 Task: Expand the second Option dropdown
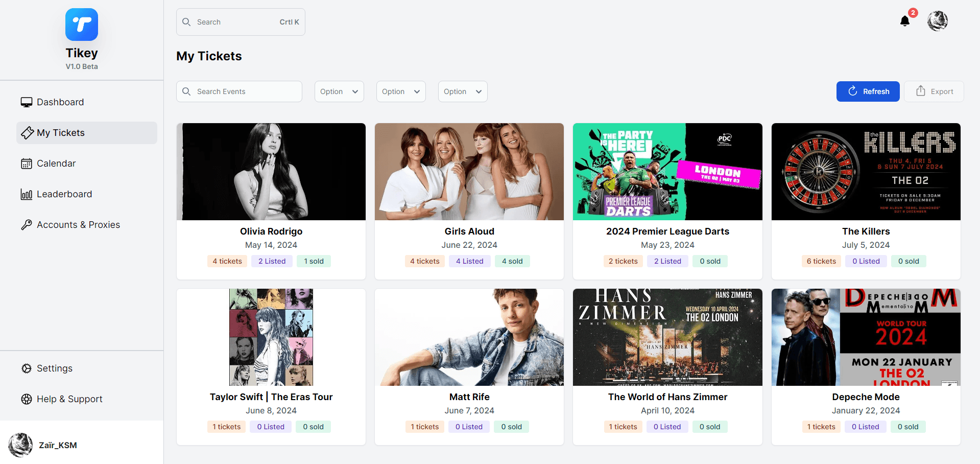[401, 91]
